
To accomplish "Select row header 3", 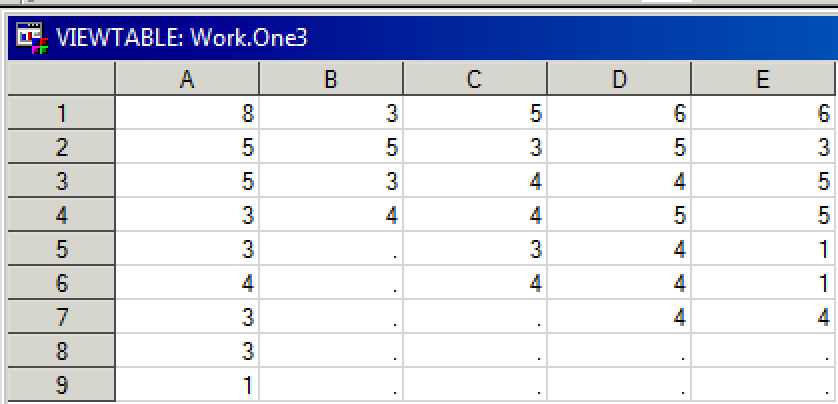I will [61, 182].
